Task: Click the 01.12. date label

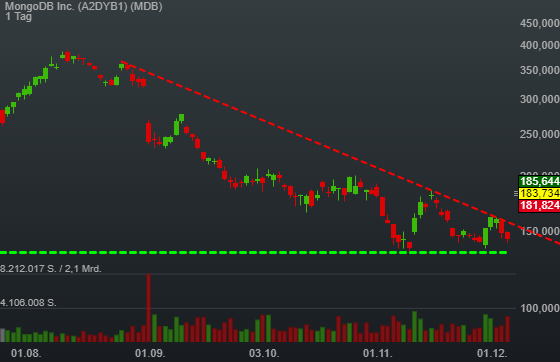Action: (x=492, y=353)
